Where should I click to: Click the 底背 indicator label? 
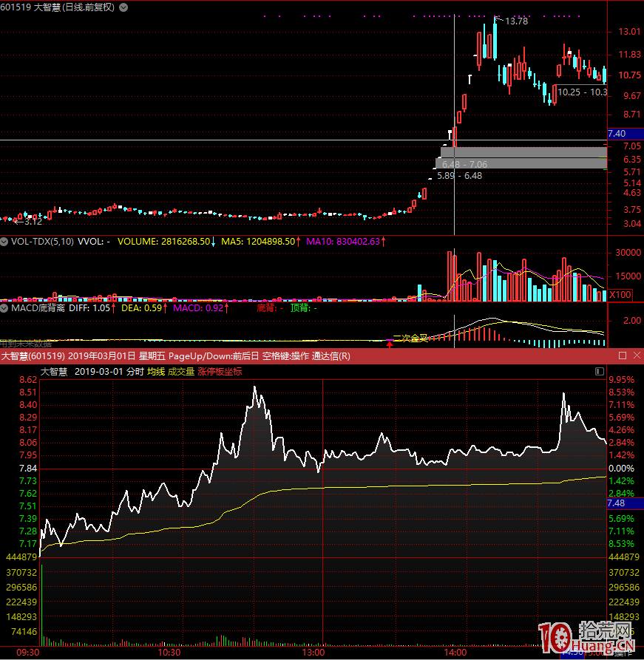pyautogui.click(x=270, y=308)
